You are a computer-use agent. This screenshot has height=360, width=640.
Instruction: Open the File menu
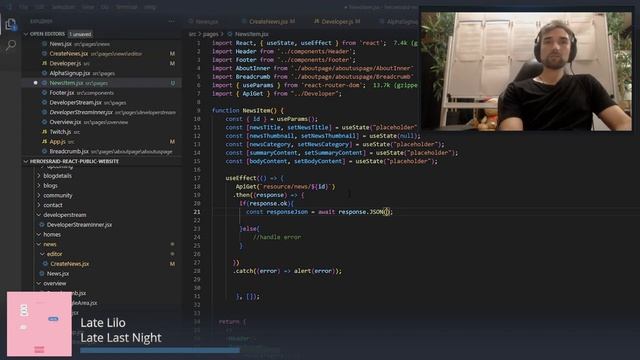23,7
